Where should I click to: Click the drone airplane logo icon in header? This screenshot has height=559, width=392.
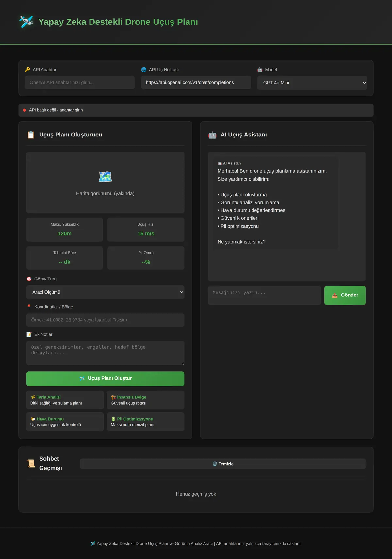point(26,22)
